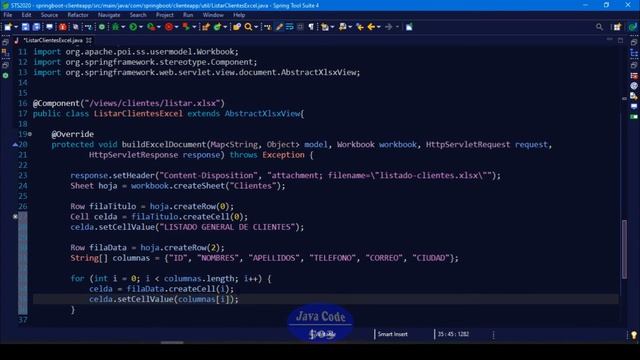The width and height of the screenshot is (640, 360).
Task: Open dropdown next to New Java Class
Action: click(225, 27)
